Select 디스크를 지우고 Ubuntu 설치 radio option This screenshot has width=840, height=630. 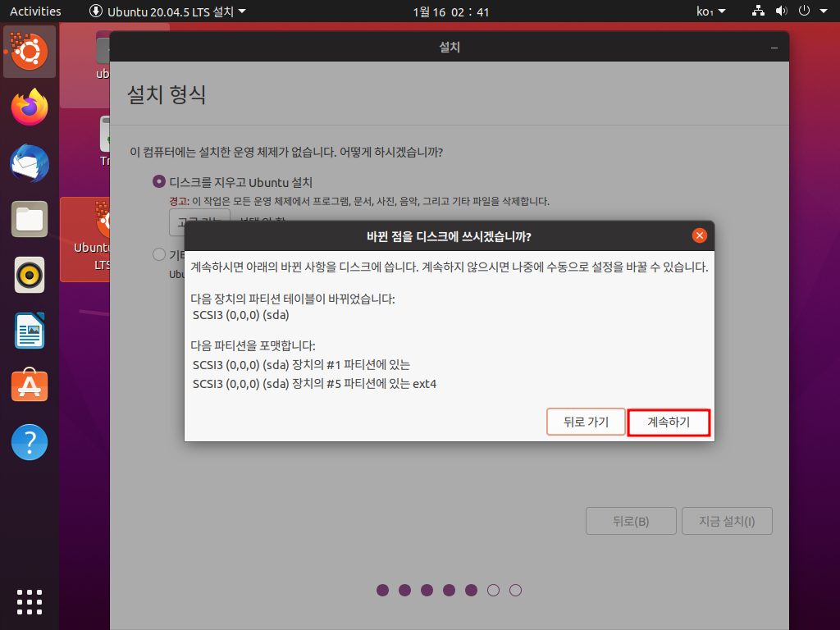click(x=158, y=181)
